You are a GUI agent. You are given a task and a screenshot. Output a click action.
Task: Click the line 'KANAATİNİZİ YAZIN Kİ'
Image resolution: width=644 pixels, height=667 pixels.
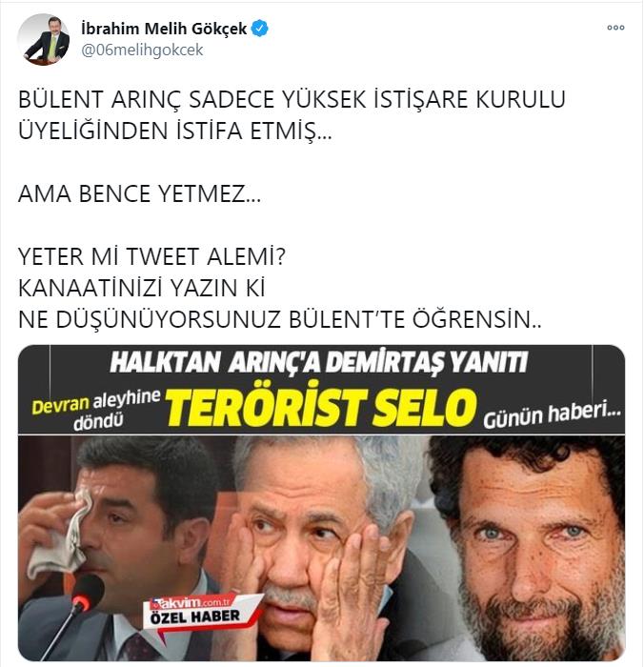tap(142, 288)
